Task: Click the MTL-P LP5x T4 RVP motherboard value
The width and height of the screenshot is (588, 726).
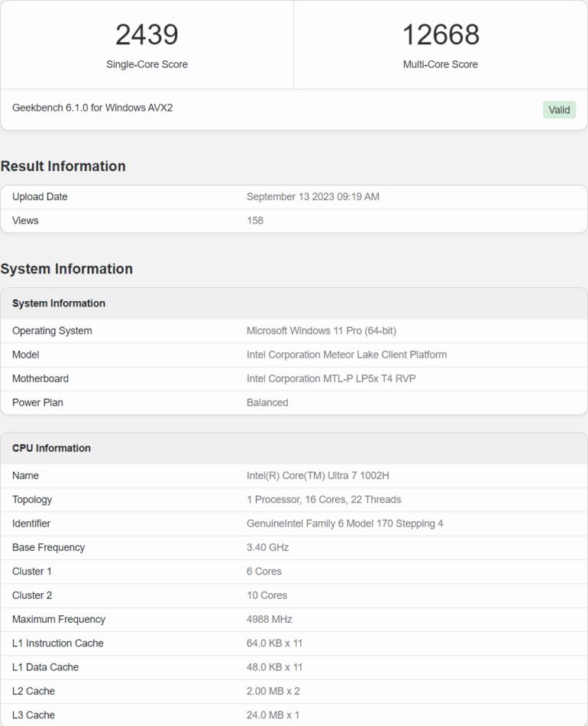Action: [331, 378]
